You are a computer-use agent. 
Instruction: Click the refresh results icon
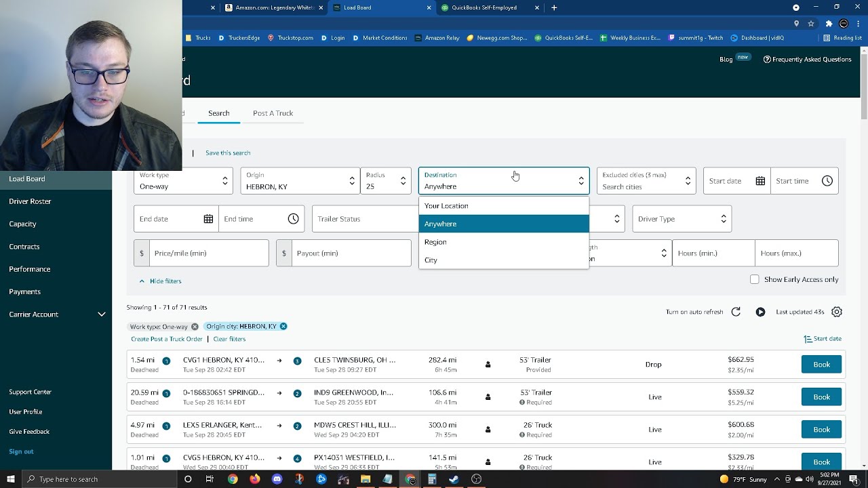736,312
